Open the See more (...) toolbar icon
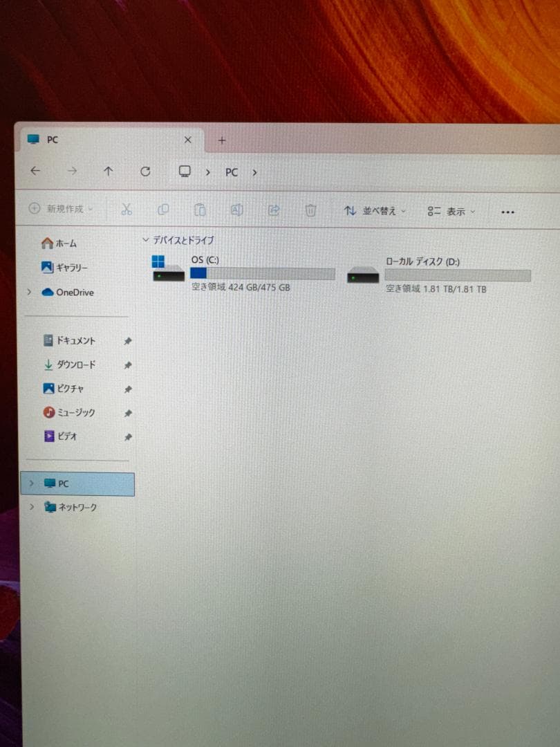This screenshot has height=747, width=560. (x=507, y=212)
